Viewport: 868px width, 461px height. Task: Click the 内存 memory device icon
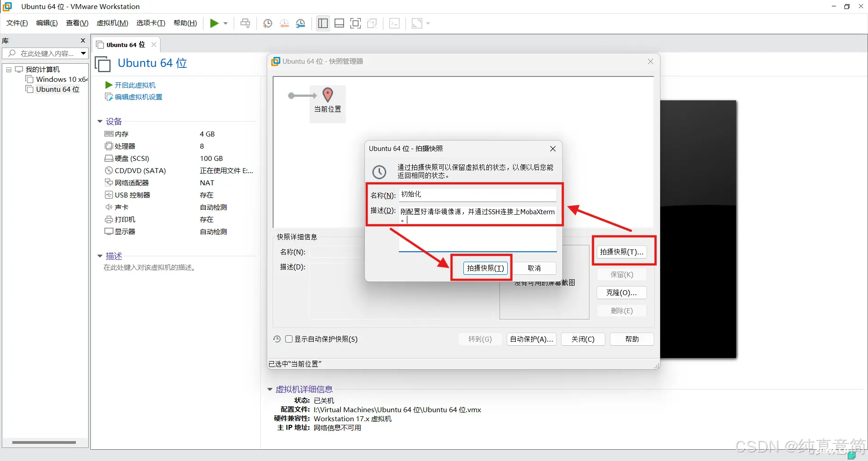pos(109,134)
